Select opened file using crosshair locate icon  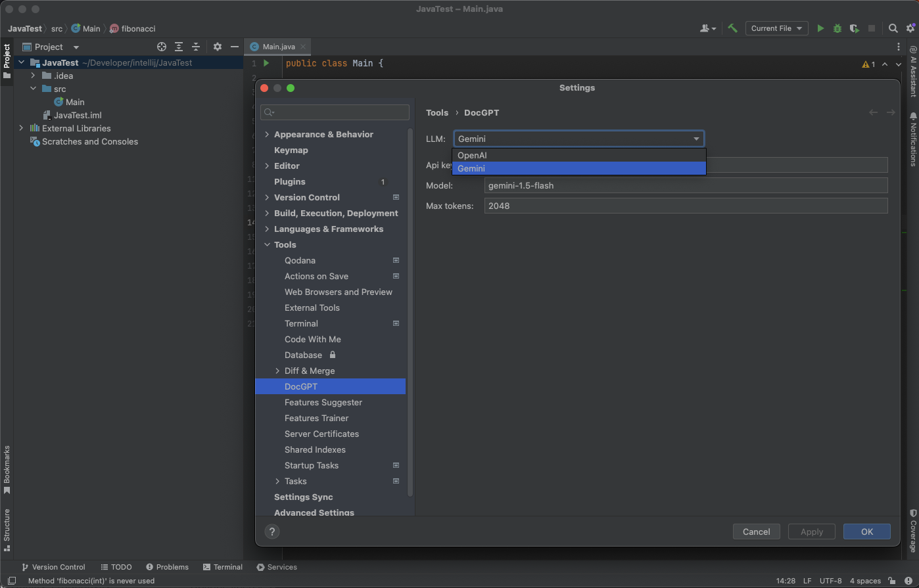(162, 47)
